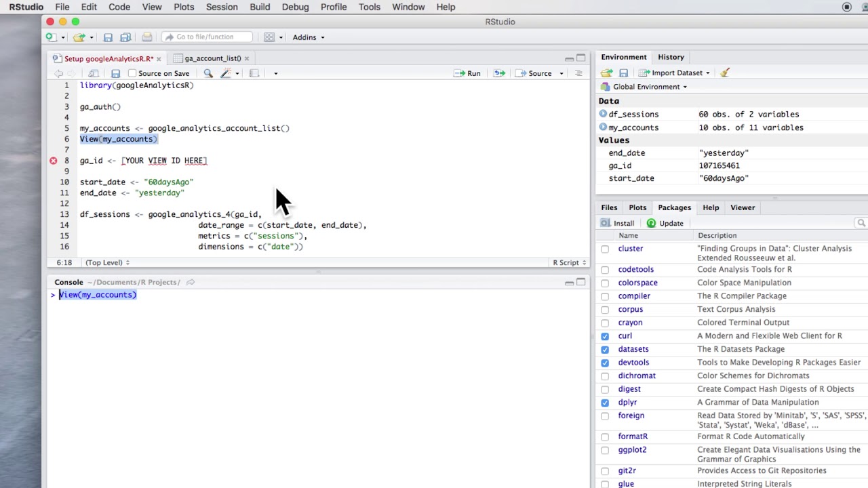Maximize the source editor pane
This screenshot has width=868, height=488.
coord(580,58)
